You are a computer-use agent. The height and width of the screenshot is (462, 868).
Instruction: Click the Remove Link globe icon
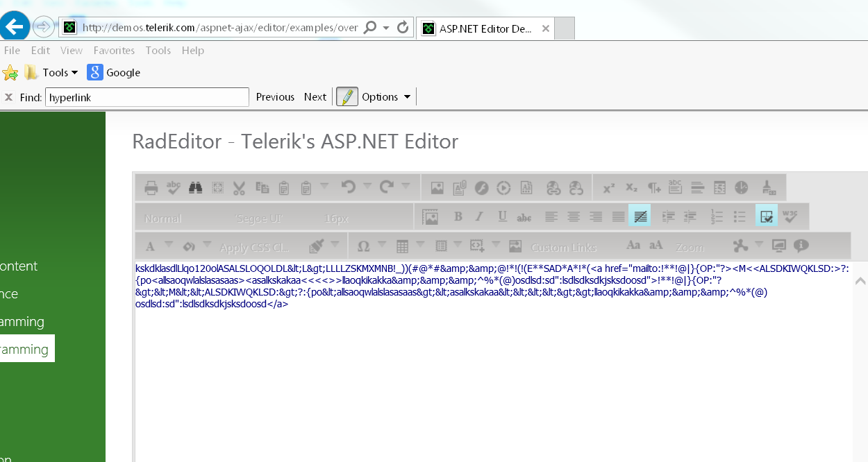(x=576, y=187)
